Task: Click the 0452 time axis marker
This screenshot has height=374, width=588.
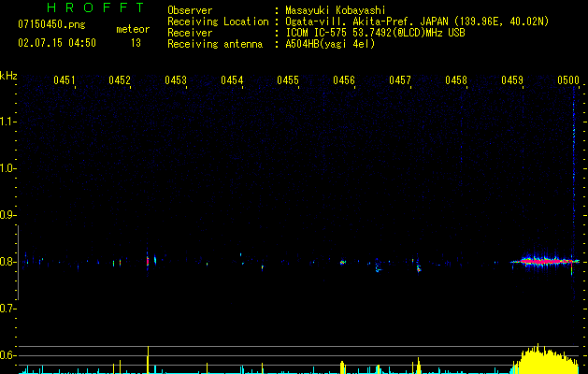Action: tap(120, 80)
